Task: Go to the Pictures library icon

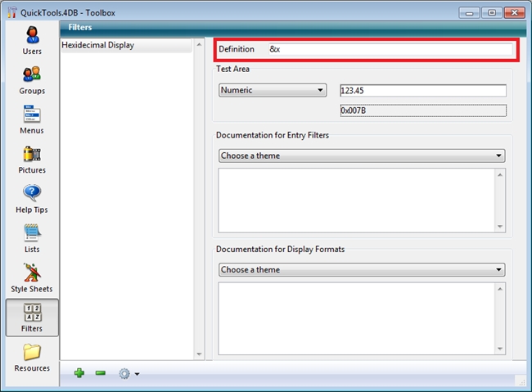Action: pyautogui.click(x=32, y=155)
